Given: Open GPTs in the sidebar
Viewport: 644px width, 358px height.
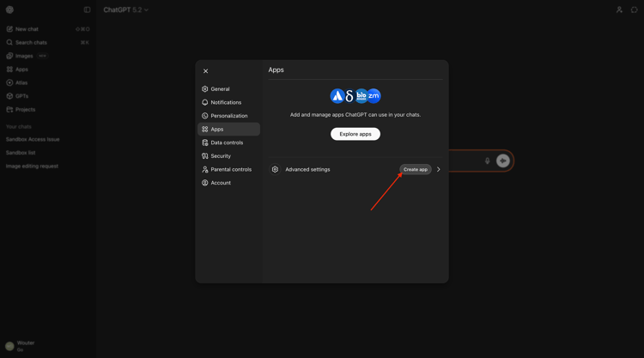Looking at the screenshot, I should coord(48,96).
